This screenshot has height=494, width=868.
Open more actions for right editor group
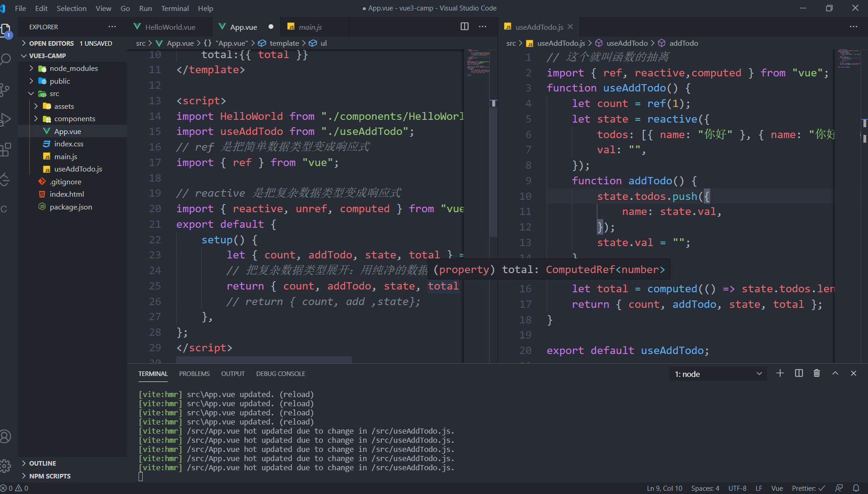tap(853, 27)
